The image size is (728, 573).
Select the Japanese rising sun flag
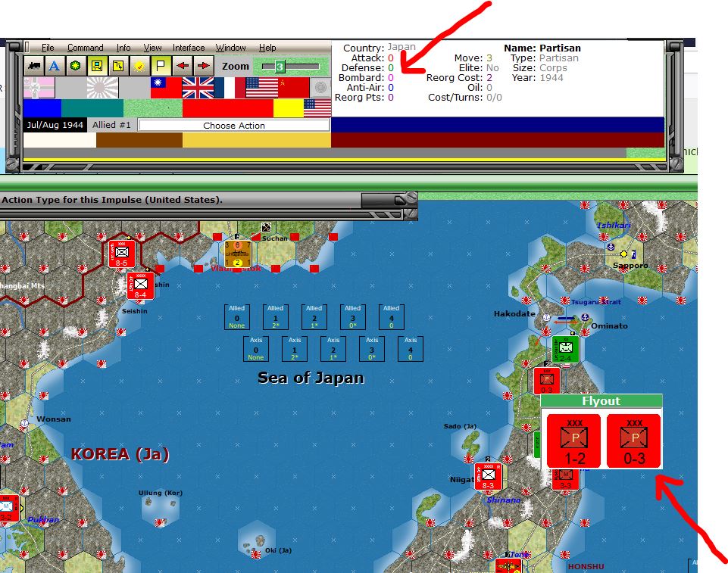(x=102, y=88)
